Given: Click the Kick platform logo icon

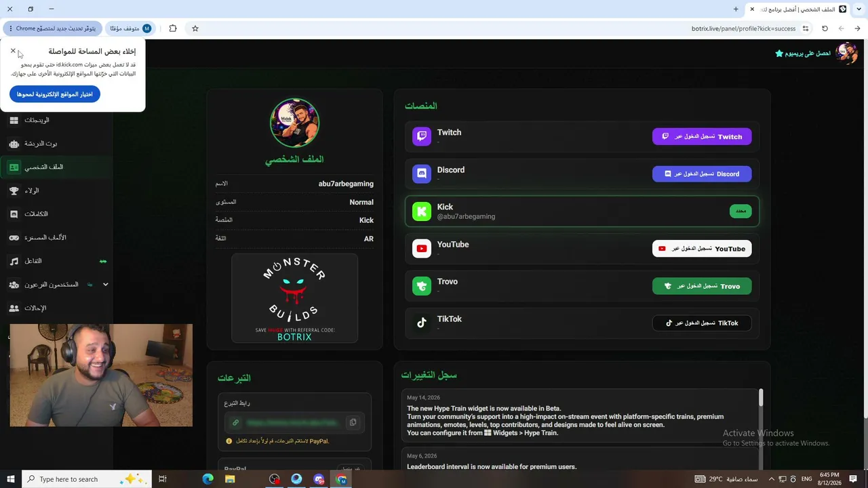Looking at the screenshot, I should tap(422, 211).
